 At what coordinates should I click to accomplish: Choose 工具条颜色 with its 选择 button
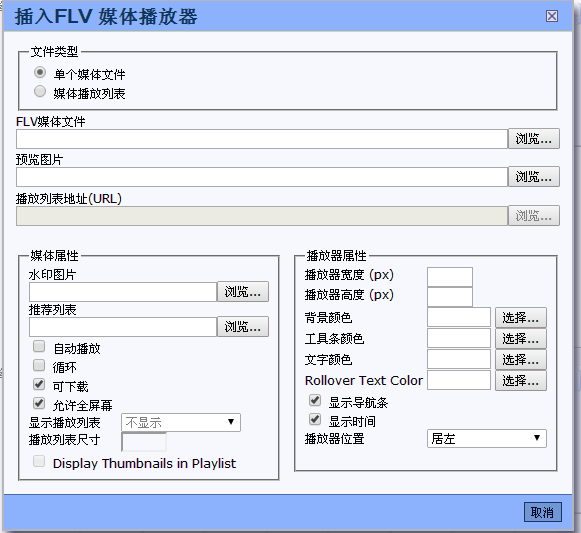coord(521,339)
